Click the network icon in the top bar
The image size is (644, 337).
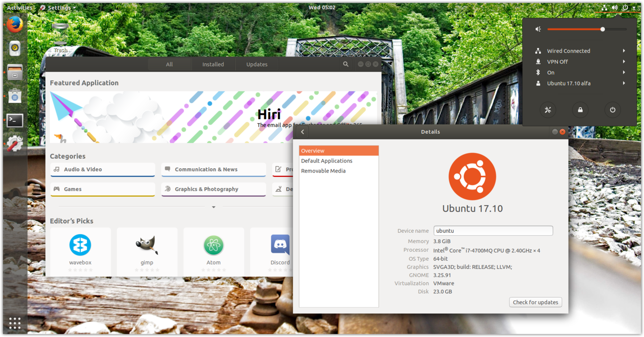[x=604, y=8]
